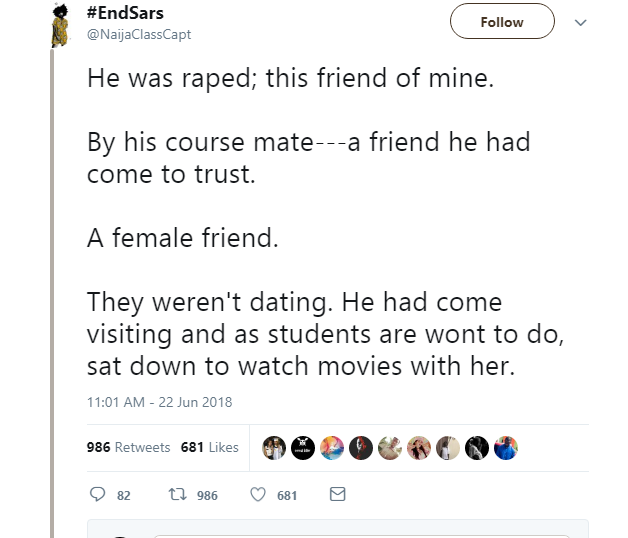Screen dimensions: 628x538
Task: Click the direct message envelope icon
Action: (337, 494)
